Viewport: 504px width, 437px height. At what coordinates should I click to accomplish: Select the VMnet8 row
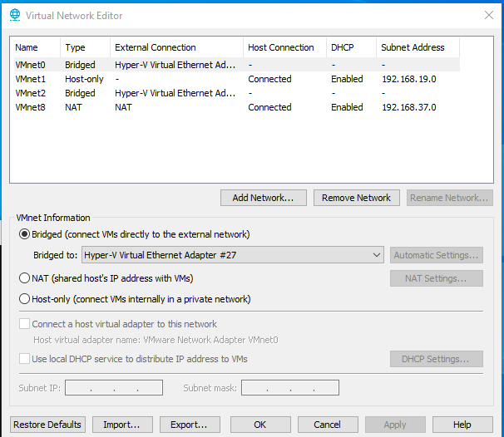(x=236, y=107)
